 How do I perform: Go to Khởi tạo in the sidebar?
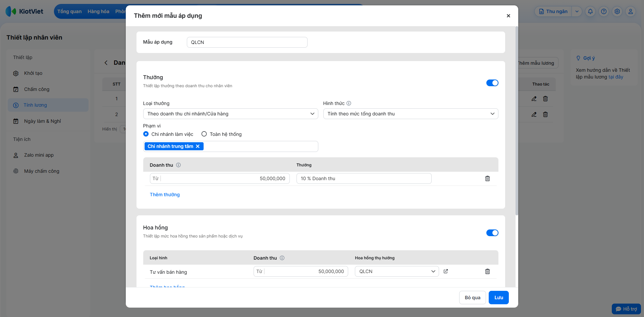tap(48, 73)
